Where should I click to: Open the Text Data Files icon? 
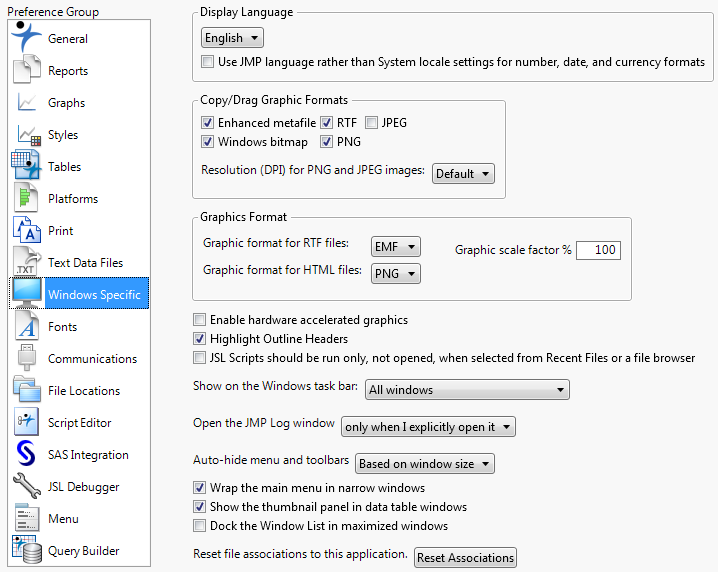27,262
